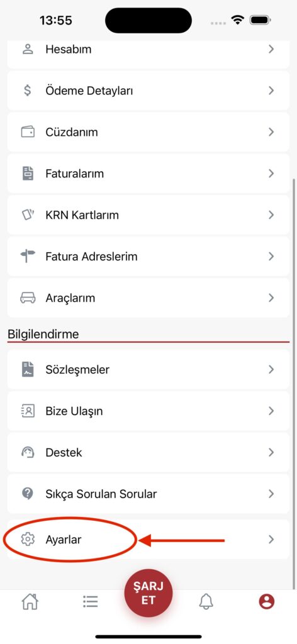The height and width of the screenshot is (644, 297).
Task: Open the Sıkça Sorulan Sorular entry
Action: [x=148, y=494]
